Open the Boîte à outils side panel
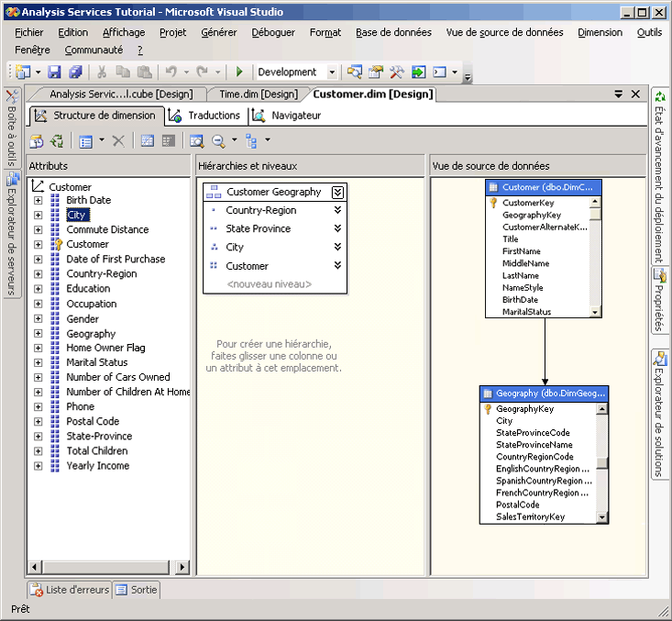The image size is (672, 621). [12, 128]
